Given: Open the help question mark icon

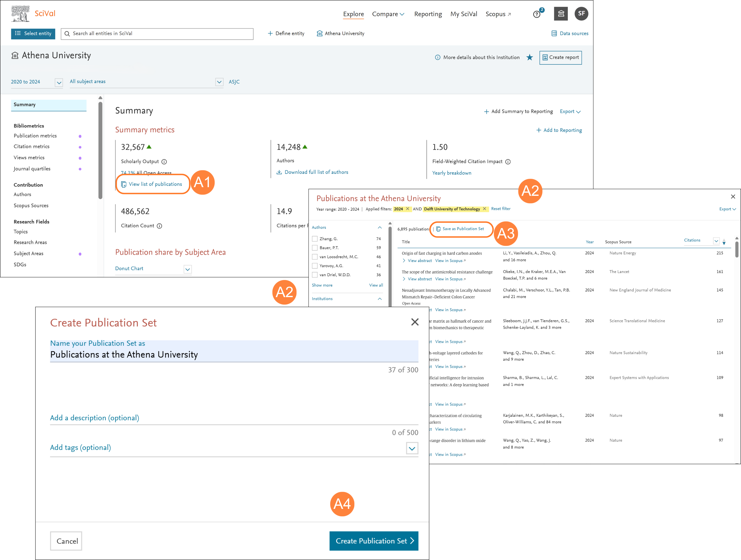Looking at the screenshot, I should pyautogui.click(x=537, y=14).
